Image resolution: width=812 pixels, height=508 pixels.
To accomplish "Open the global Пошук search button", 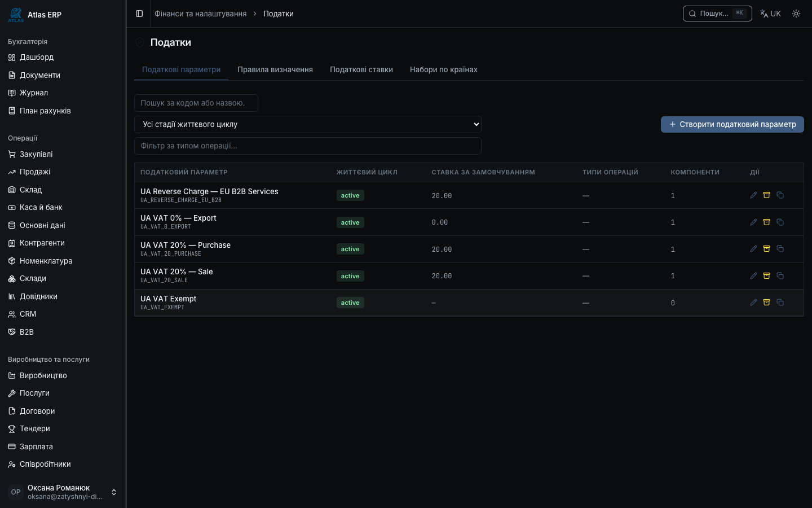I will [717, 14].
